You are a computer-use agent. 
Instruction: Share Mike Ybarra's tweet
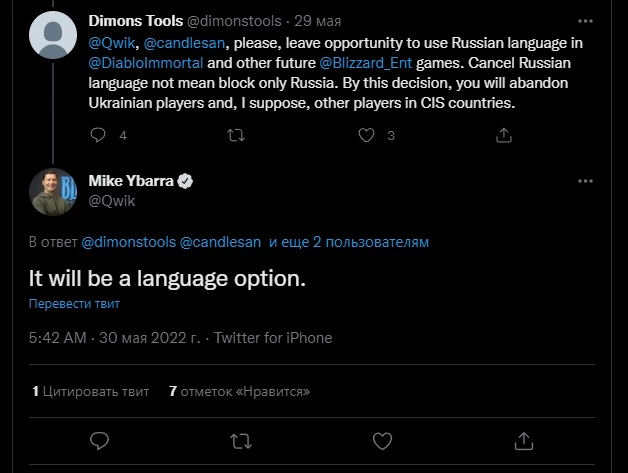523,441
